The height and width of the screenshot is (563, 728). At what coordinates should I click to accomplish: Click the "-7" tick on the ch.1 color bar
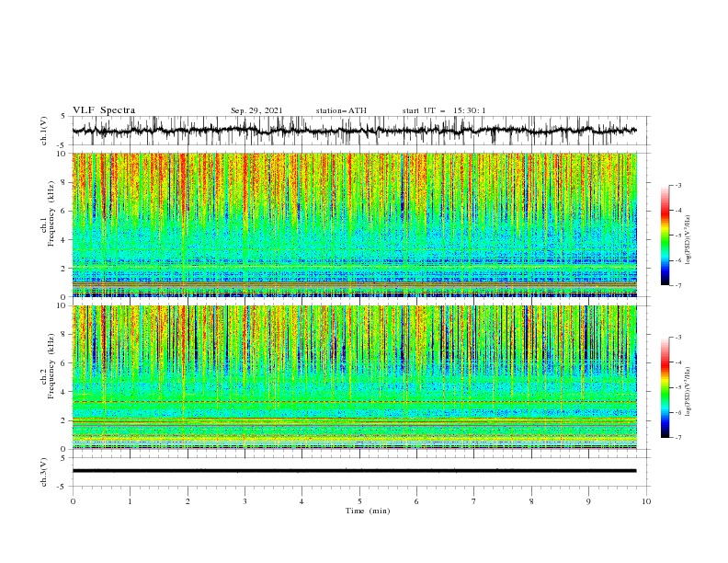(677, 285)
